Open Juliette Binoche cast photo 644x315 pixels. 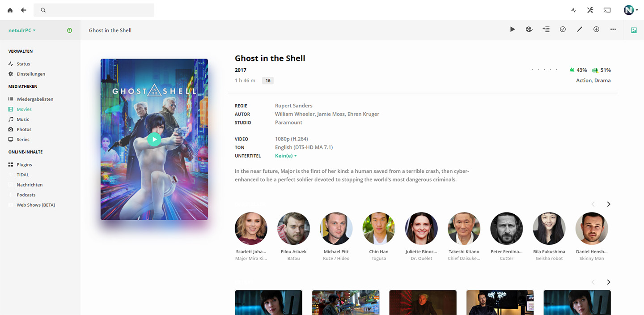[421, 229]
